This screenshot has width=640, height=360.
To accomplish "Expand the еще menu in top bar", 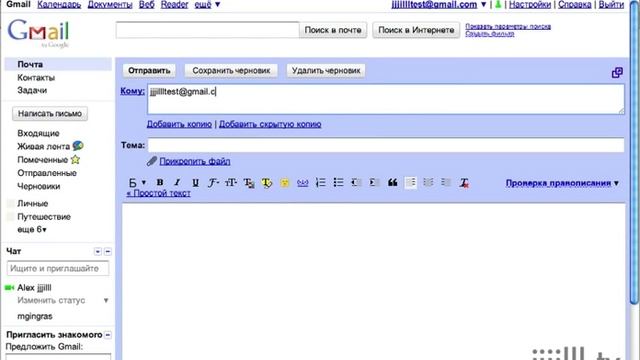I will [x=207, y=4].
